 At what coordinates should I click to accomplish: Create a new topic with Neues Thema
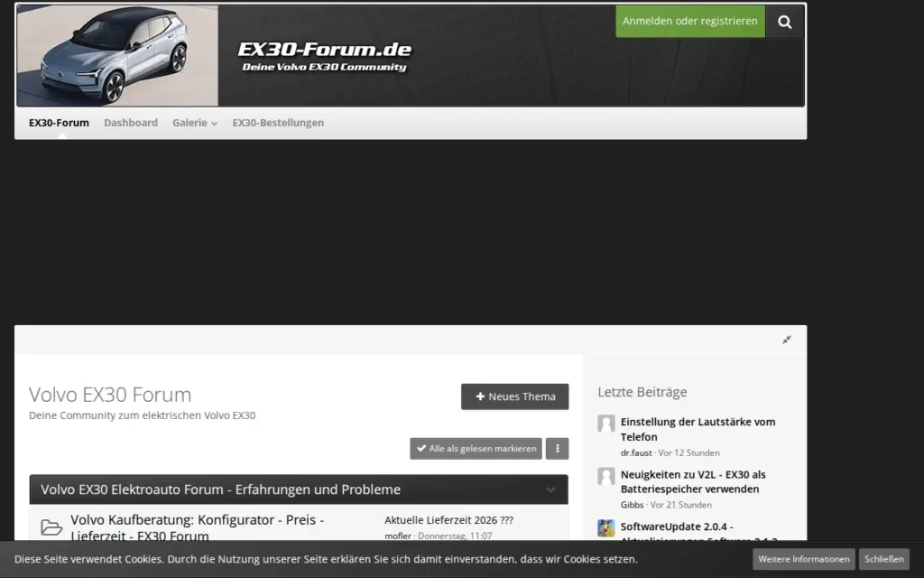[515, 396]
